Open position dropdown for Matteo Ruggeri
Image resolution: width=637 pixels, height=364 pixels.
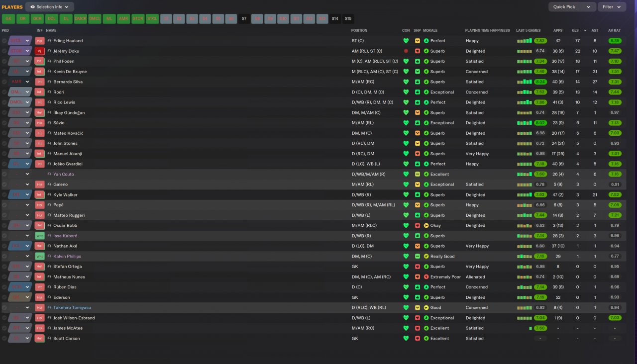pos(28,215)
